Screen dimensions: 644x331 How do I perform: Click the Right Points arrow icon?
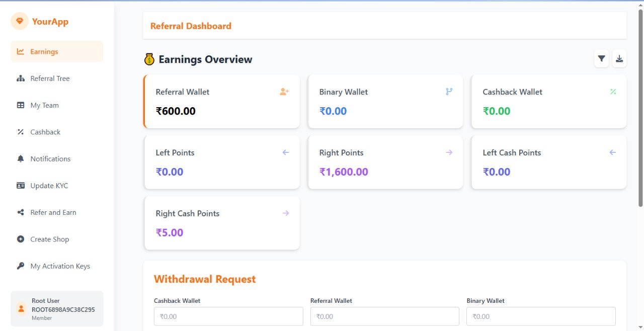(x=449, y=152)
